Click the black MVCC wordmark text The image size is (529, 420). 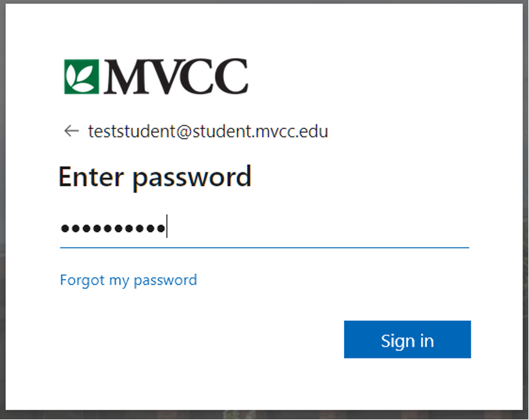[175, 76]
